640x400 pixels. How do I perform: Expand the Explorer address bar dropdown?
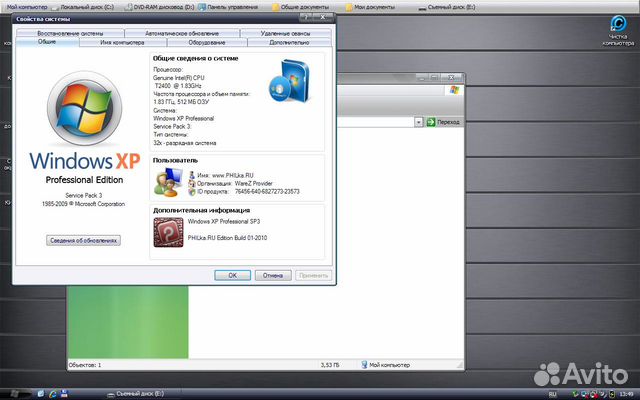click(418, 122)
